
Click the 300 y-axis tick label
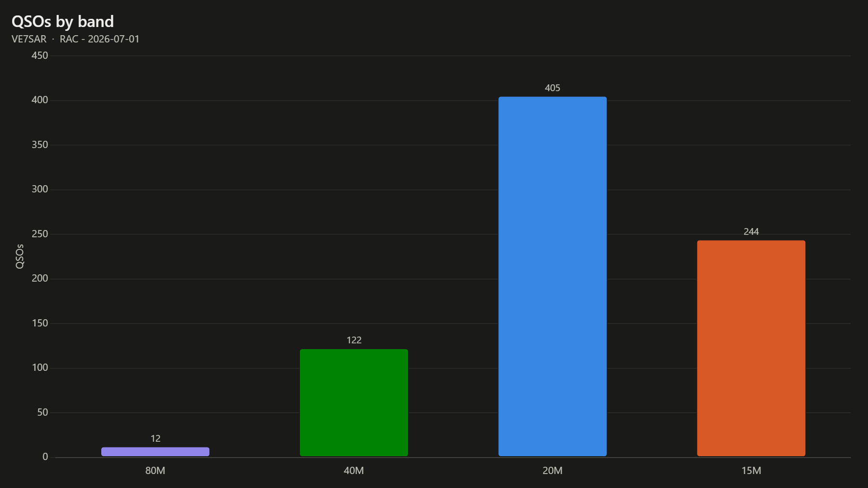(40, 189)
